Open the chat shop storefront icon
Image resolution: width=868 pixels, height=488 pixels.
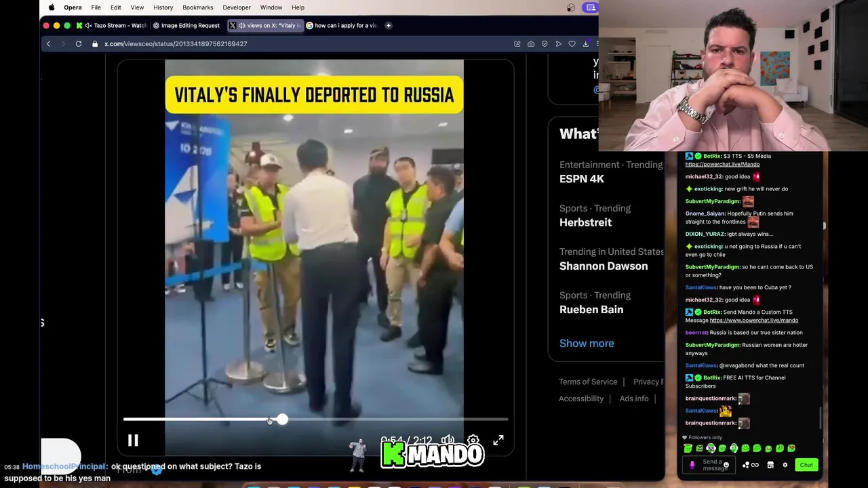770,465
